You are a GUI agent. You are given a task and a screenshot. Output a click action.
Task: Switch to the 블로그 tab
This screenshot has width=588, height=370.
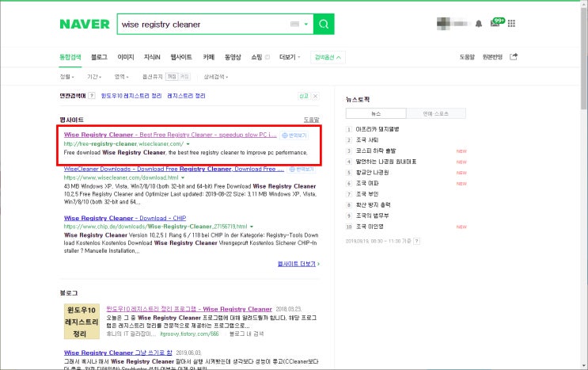click(99, 57)
